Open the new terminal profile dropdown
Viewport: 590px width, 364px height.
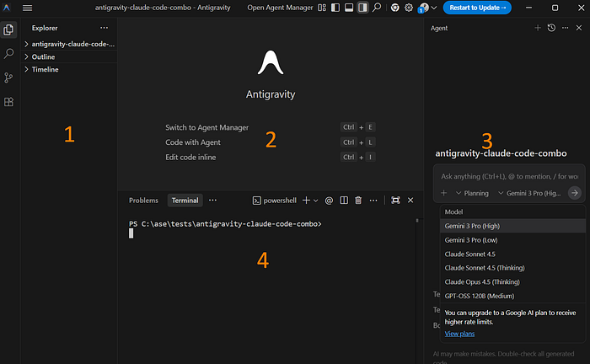coord(316,201)
